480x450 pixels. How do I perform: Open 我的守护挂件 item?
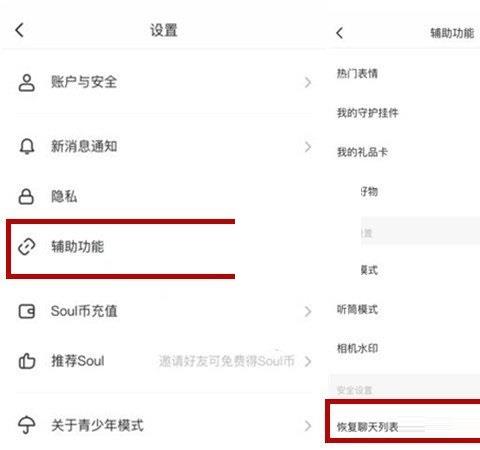tap(367, 113)
